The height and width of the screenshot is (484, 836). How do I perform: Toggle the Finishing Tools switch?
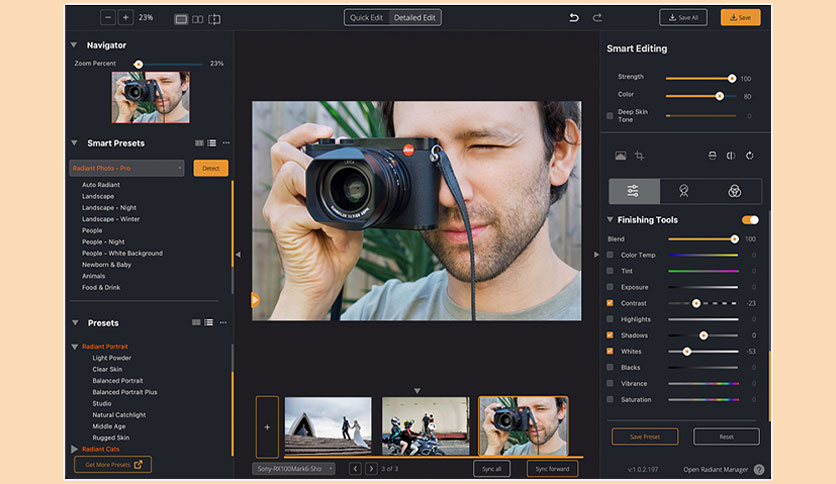pyautogui.click(x=750, y=220)
